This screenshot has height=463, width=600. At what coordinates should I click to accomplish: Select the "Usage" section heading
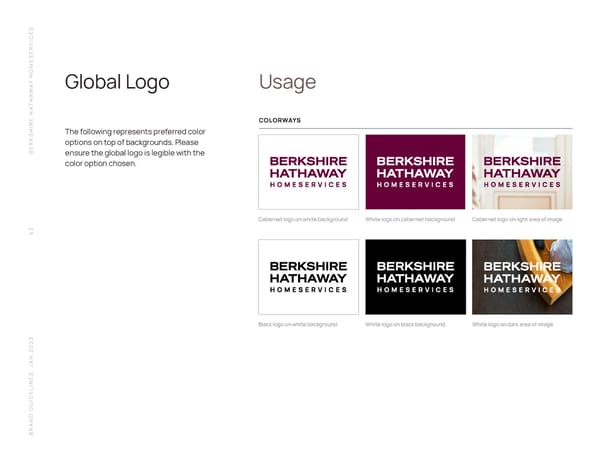pos(287,82)
